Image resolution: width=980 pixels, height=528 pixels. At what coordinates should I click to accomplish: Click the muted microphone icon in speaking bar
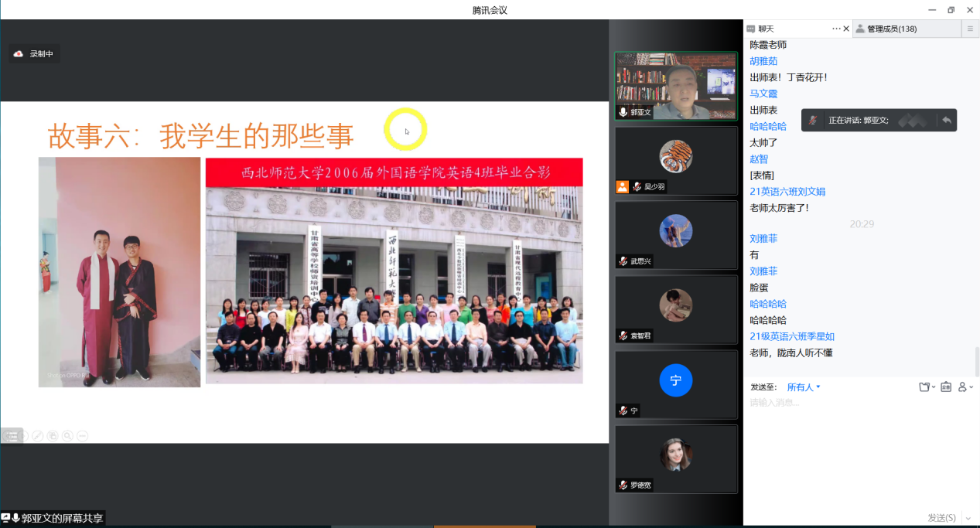[813, 120]
